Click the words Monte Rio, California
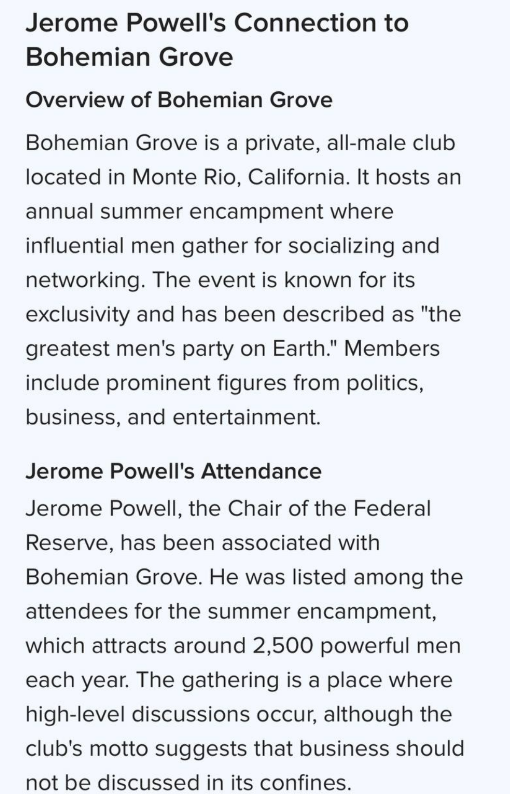Image resolution: width=510 pixels, height=794 pixels. coord(241,177)
